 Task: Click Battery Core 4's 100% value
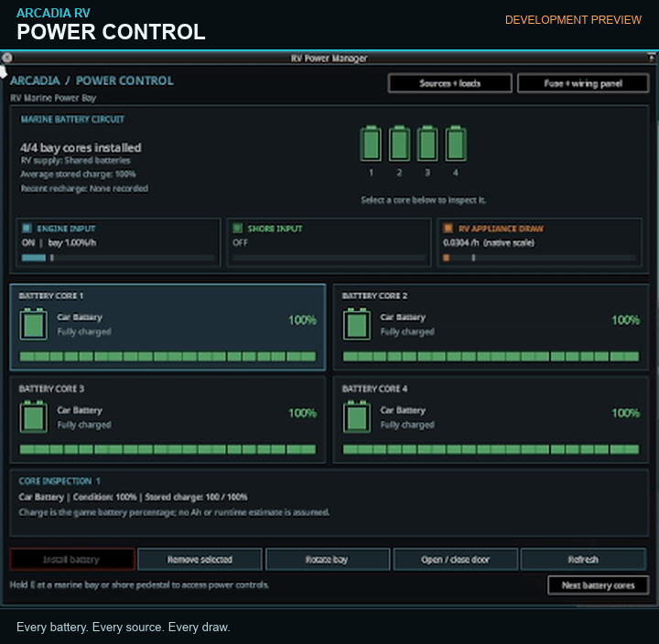pyautogui.click(x=625, y=413)
